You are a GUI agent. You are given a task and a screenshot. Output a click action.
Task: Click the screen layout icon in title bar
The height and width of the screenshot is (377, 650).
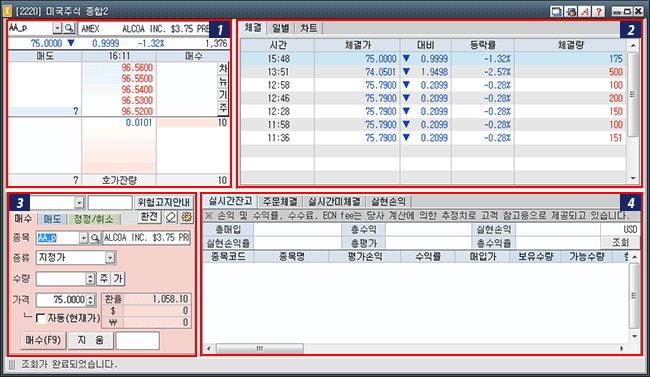(556, 12)
